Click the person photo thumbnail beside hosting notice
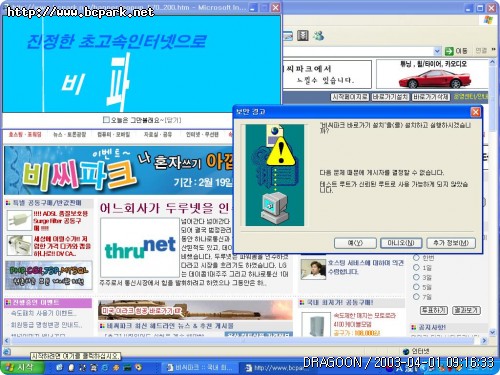The image size is (500, 375). pyautogui.click(x=313, y=270)
